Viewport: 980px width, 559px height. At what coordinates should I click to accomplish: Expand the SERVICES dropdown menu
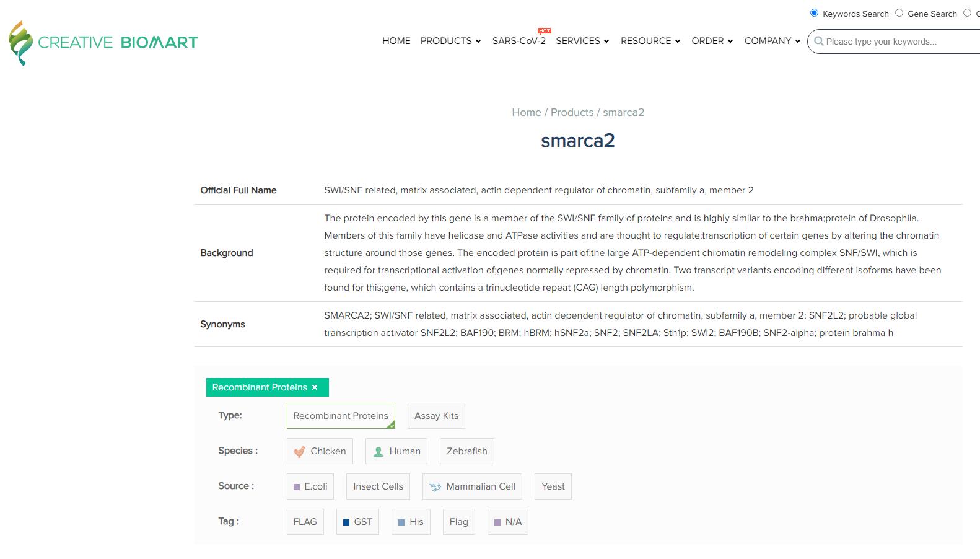[x=582, y=41]
